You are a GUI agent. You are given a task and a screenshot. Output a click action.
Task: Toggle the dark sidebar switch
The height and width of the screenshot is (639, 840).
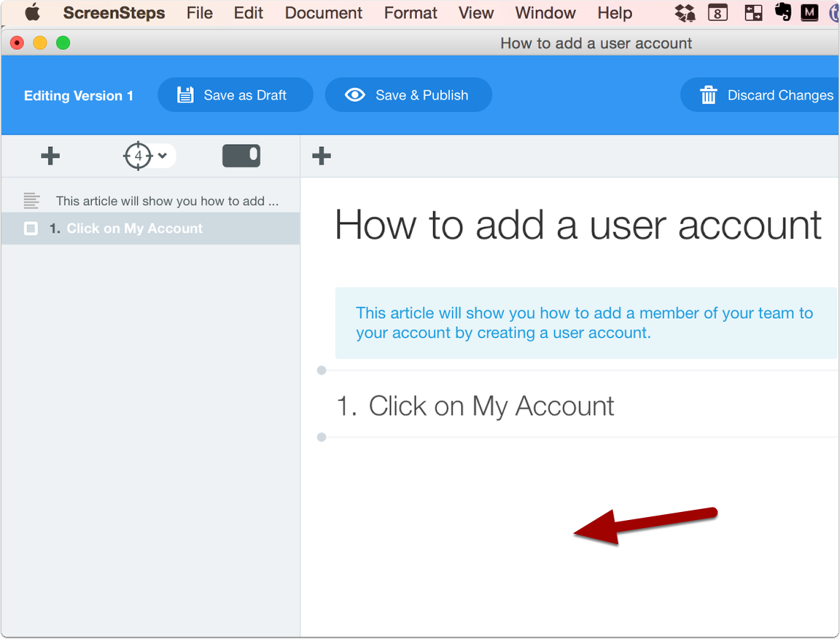point(241,156)
